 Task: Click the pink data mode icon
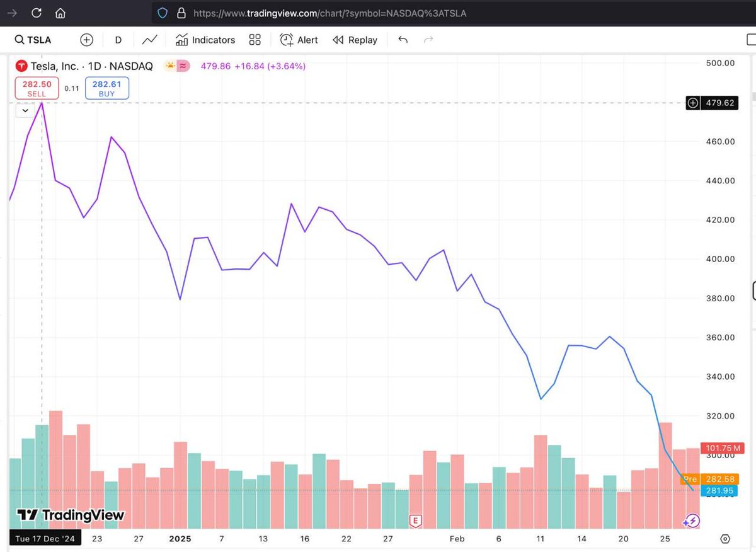[x=183, y=66]
